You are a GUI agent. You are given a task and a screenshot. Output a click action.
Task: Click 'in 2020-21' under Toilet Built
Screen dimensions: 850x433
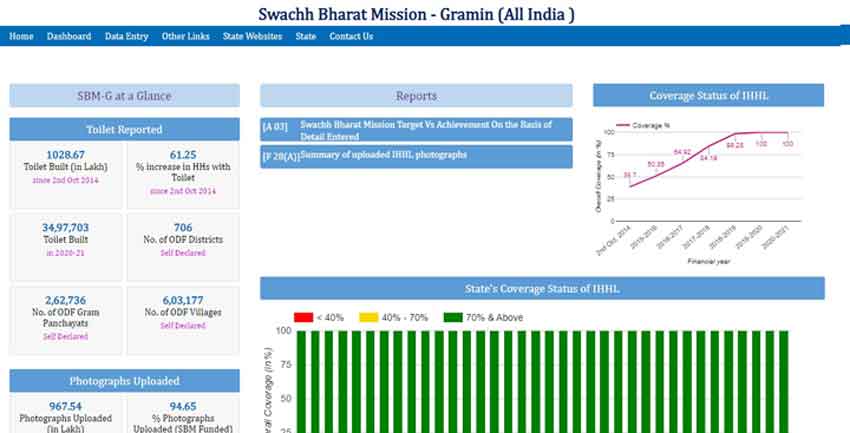click(66, 253)
